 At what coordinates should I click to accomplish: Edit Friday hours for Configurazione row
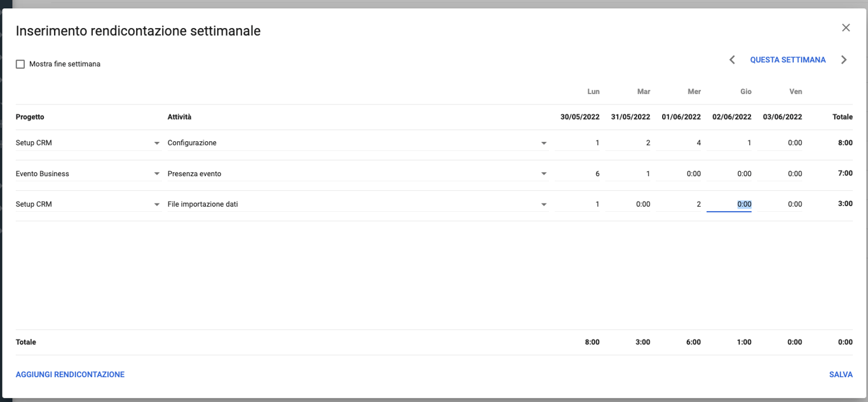coord(780,143)
